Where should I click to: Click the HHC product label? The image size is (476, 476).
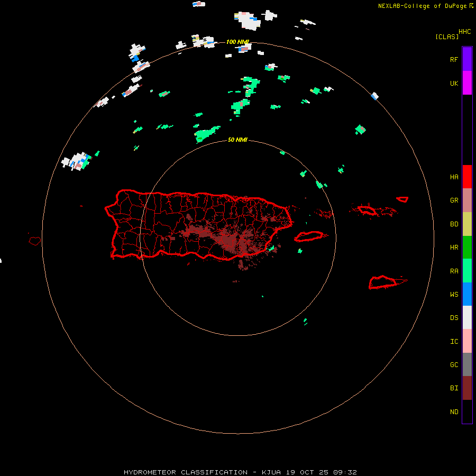(464, 32)
